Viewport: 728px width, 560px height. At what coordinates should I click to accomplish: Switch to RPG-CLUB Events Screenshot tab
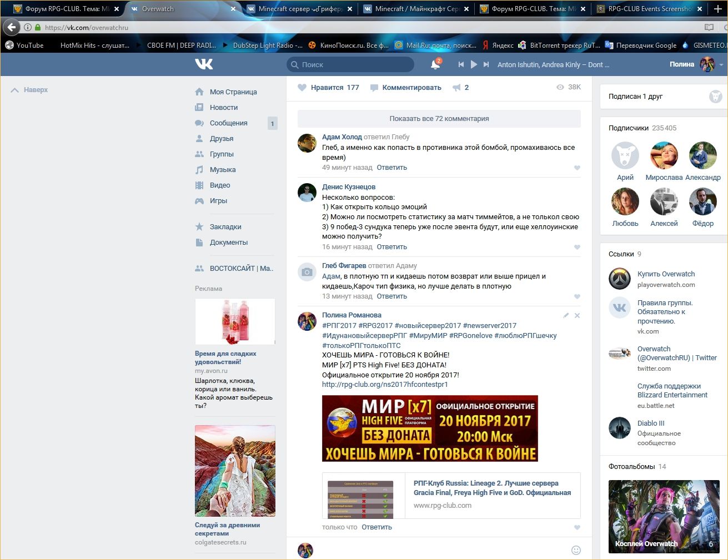(x=650, y=9)
